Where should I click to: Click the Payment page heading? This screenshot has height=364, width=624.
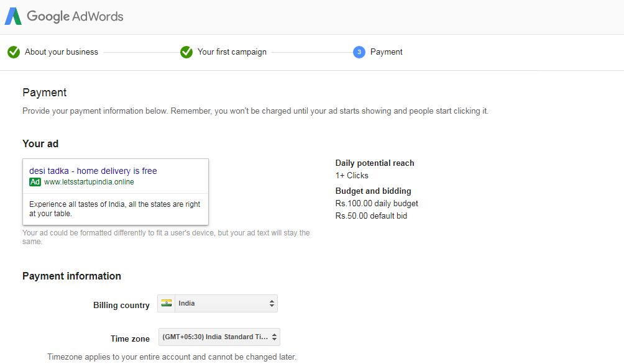45,93
